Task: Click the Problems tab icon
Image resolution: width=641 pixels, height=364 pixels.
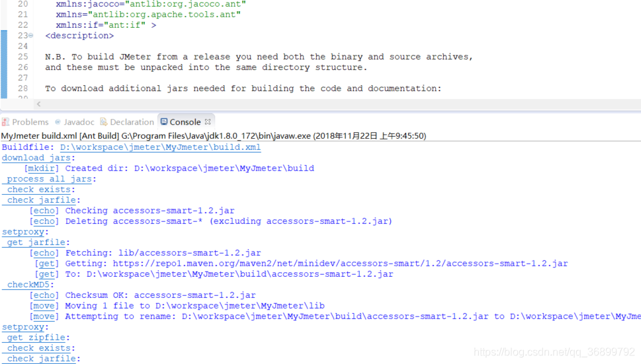Action: [x=5, y=122]
